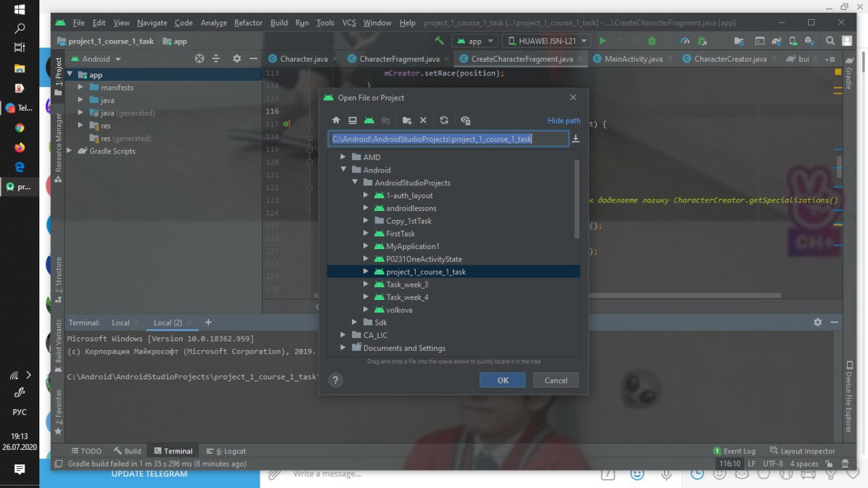Open the Event Log
Image resolution: width=868 pixels, height=488 pixels.
point(734,451)
